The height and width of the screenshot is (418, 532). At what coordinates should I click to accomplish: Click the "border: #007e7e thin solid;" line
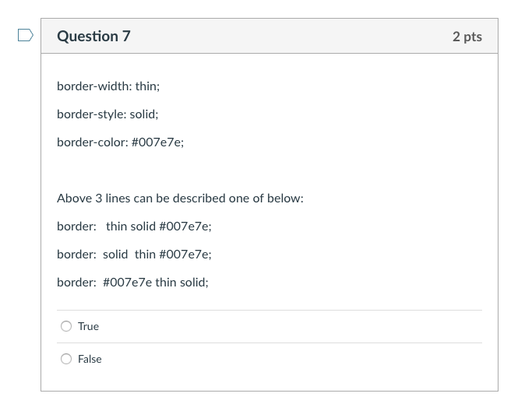132,282
